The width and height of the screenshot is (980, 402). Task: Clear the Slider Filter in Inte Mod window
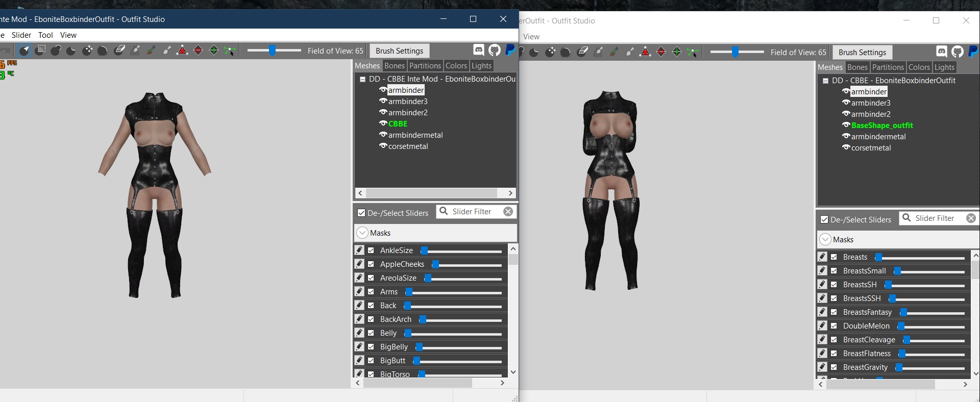(x=508, y=211)
